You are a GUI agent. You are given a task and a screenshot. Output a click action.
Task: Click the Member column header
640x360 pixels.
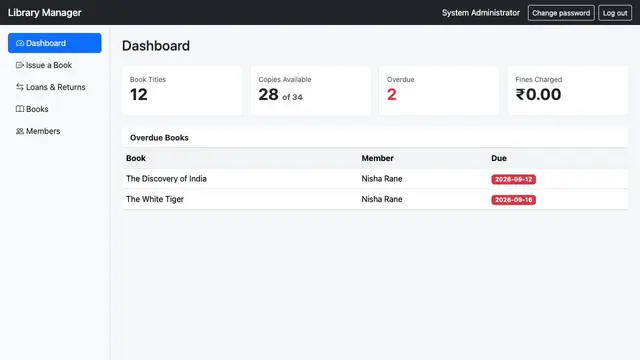tap(378, 158)
